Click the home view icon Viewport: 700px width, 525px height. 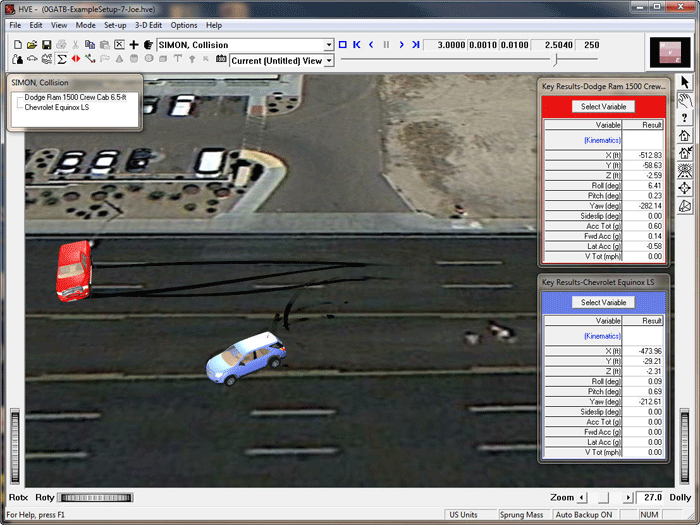point(685,135)
